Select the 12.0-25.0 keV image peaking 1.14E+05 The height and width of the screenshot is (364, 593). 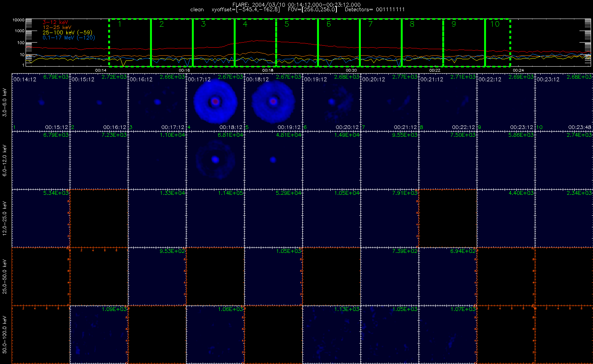coord(215,218)
